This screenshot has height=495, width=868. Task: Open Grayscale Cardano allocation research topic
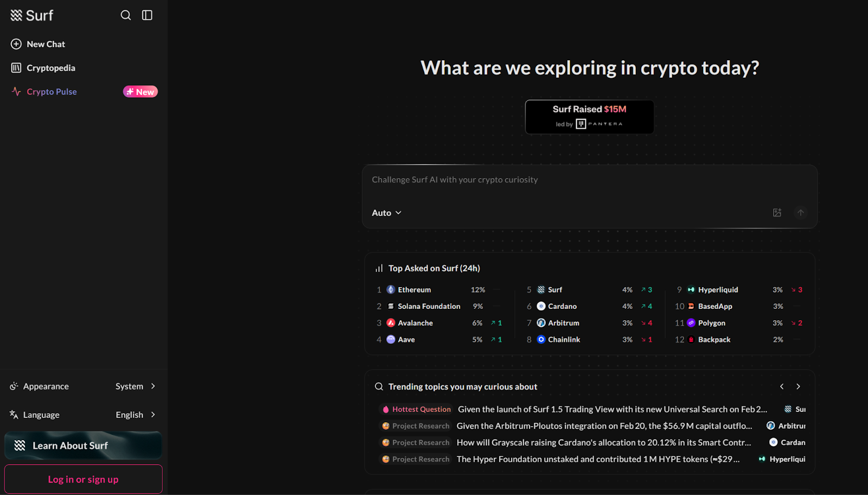tap(604, 443)
